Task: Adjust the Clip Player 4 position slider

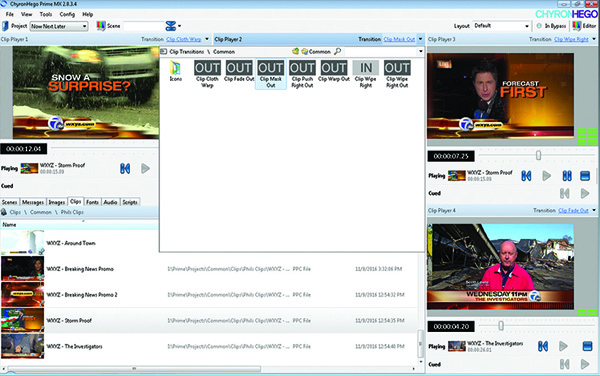Action: click(x=501, y=326)
